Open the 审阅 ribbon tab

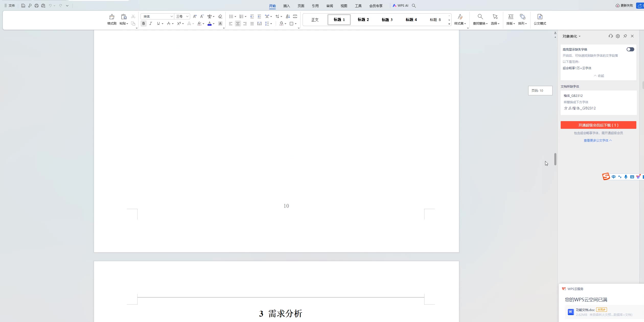329,6
